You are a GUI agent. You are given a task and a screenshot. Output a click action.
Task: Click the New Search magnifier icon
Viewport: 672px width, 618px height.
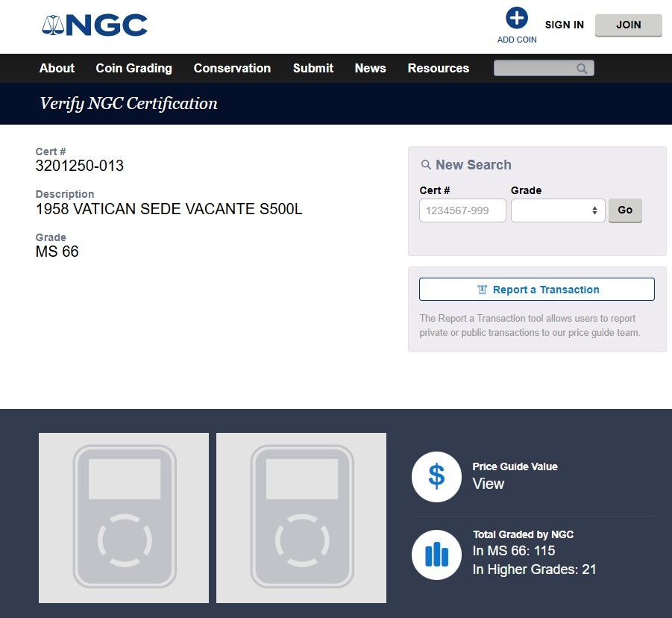pos(426,165)
